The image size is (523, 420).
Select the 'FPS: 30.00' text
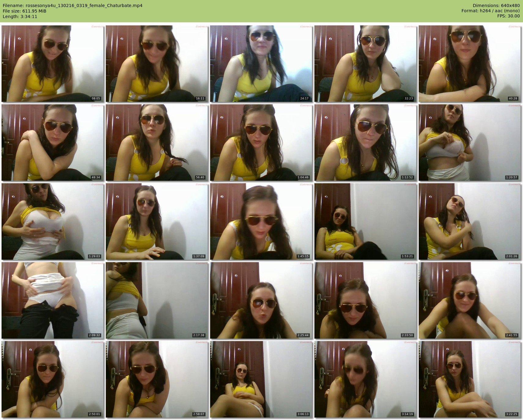pos(508,16)
